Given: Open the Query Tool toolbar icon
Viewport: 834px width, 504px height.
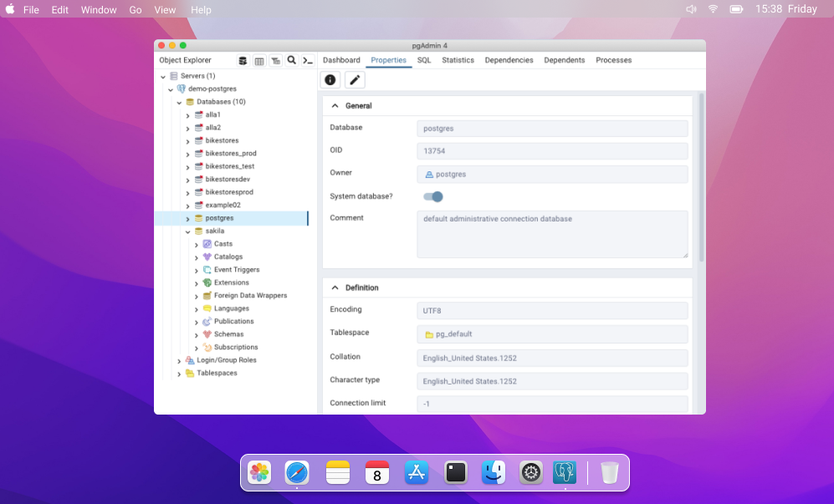Looking at the screenshot, I should pyautogui.click(x=243, y=61).
